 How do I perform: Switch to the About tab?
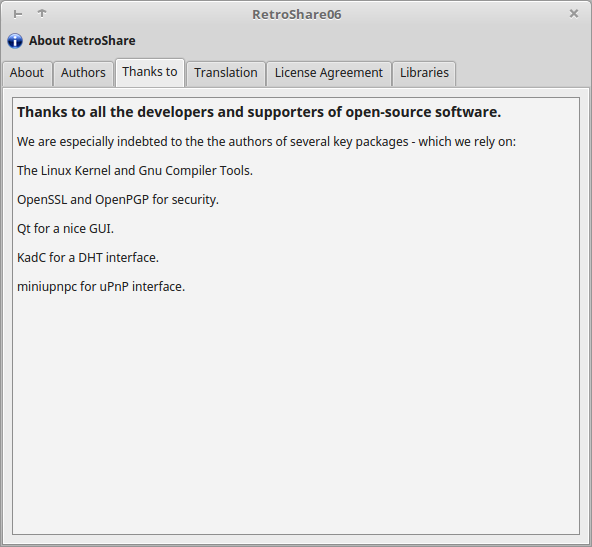click(x=27, y=73)
